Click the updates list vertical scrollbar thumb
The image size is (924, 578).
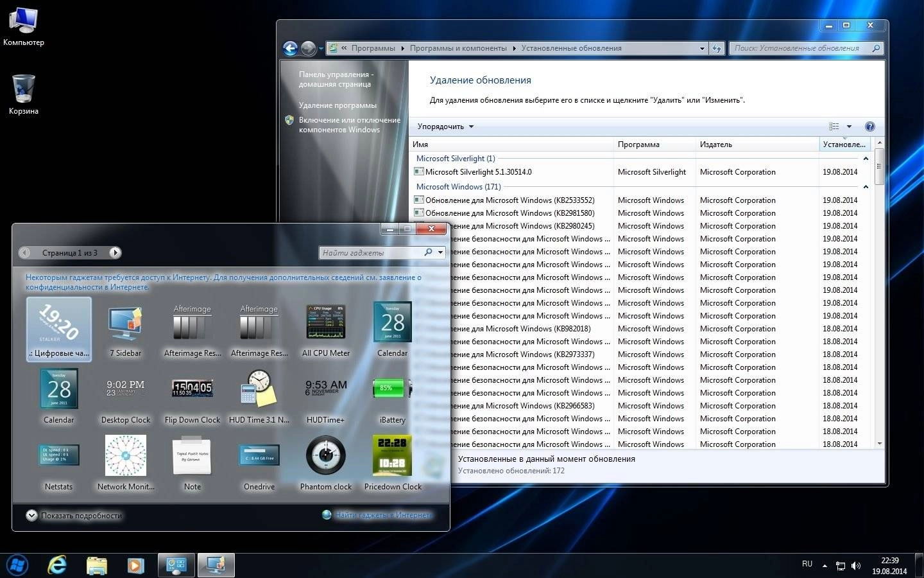tap(879, 166)
